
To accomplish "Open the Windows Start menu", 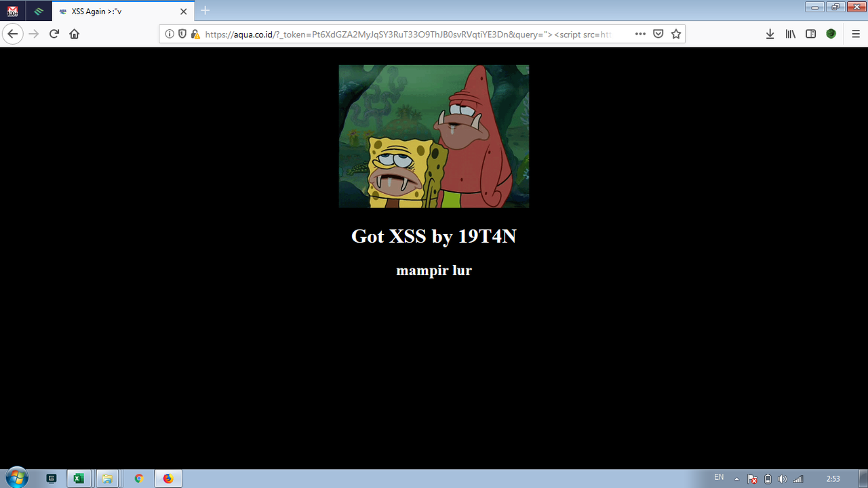I will [16, 479].
